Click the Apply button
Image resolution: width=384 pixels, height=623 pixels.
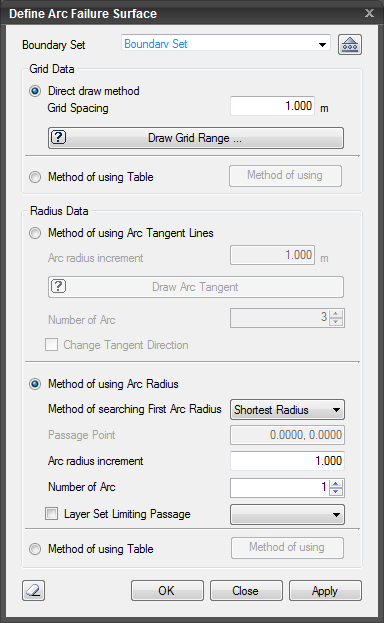(325, 590)
